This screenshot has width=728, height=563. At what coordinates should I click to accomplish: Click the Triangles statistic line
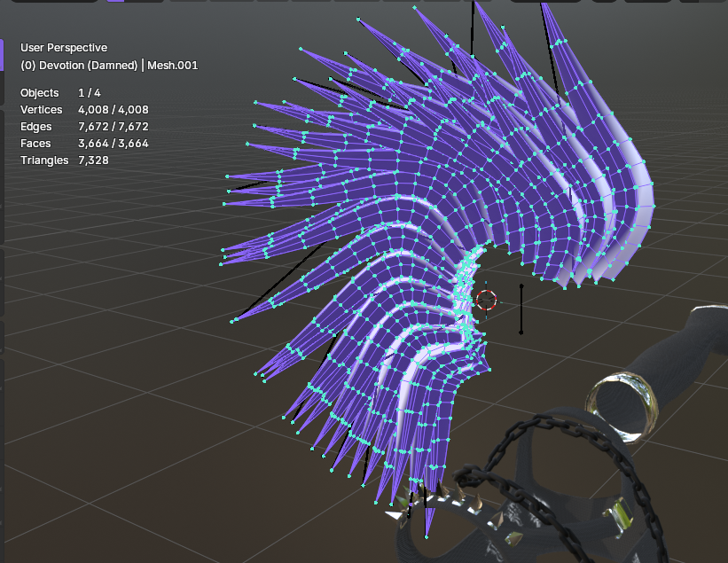(x=65, y=160)
